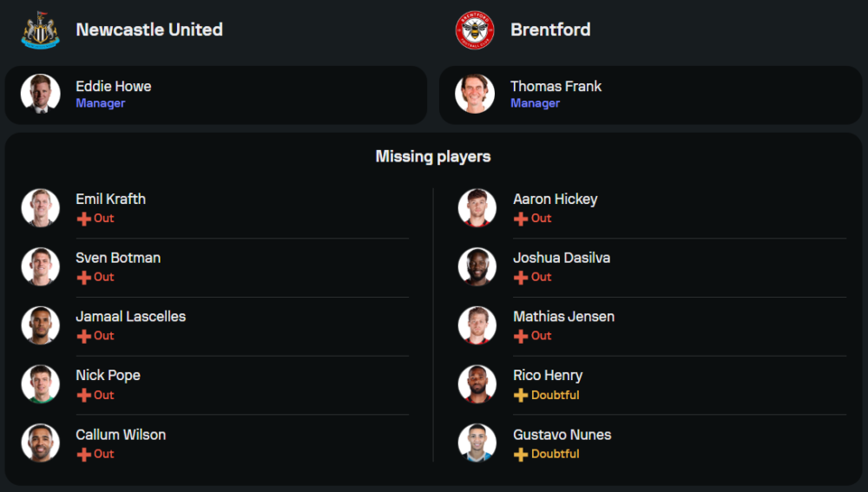The image size is (868, 492).
Task: Open Nick Pope's player name
Action: [x=108, y=375]
